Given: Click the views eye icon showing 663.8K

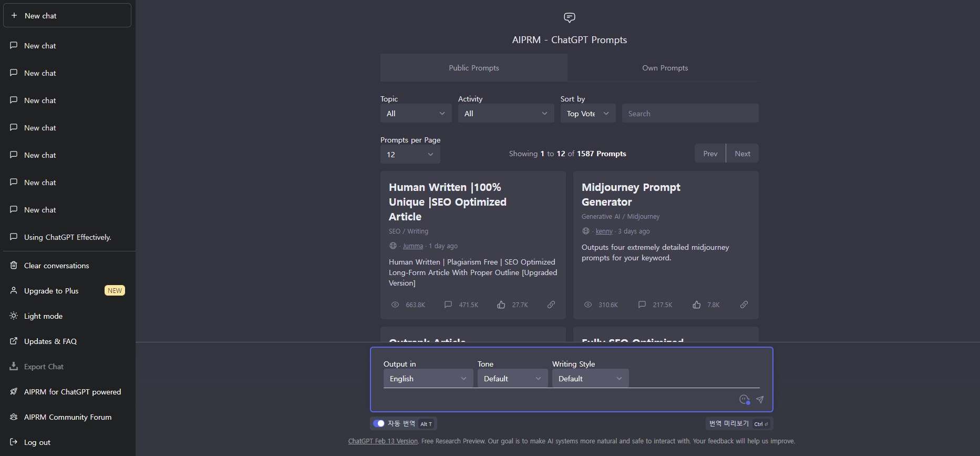Looking at the screenshot, I should (395, 305).
